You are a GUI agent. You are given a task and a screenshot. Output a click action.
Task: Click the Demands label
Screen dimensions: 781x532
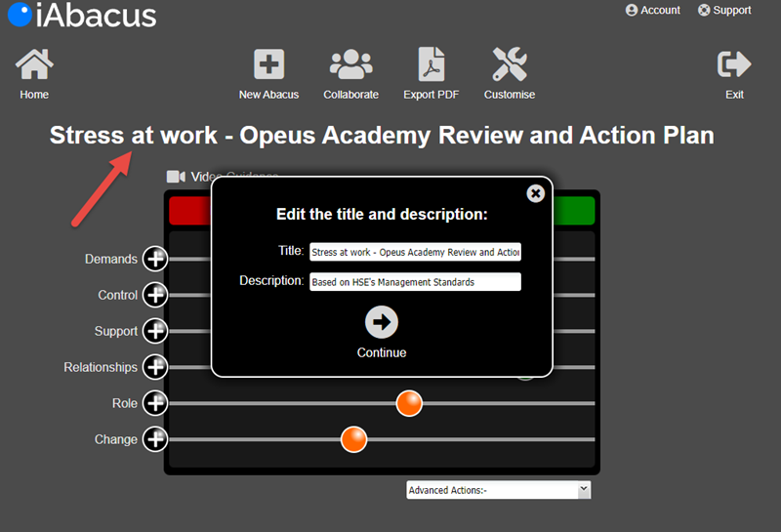[111, 259]
